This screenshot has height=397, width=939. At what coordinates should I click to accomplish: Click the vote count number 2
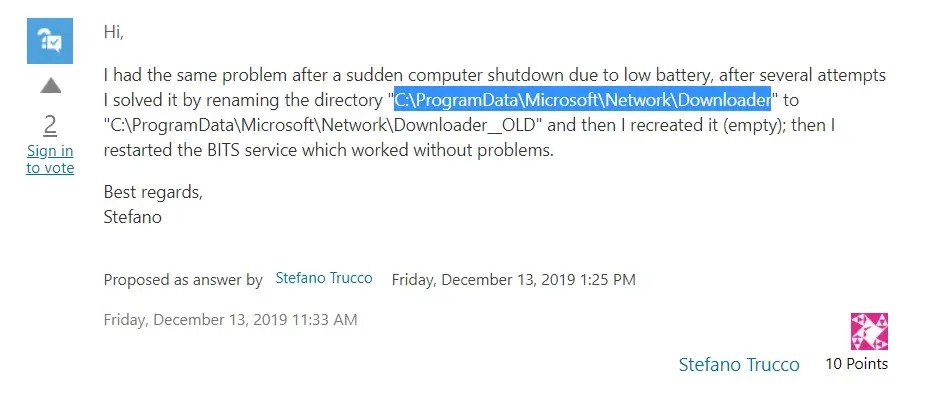coord(50,125)
